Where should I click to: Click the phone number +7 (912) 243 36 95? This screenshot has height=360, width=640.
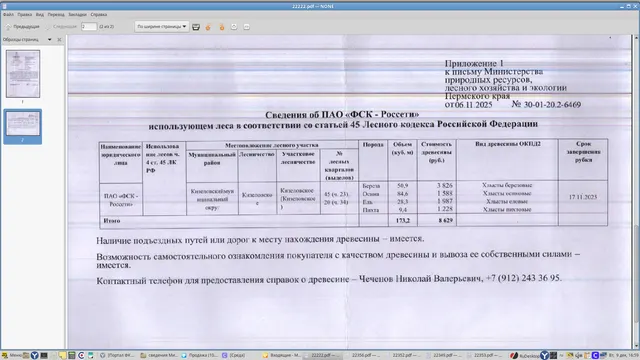click(523, 278)
